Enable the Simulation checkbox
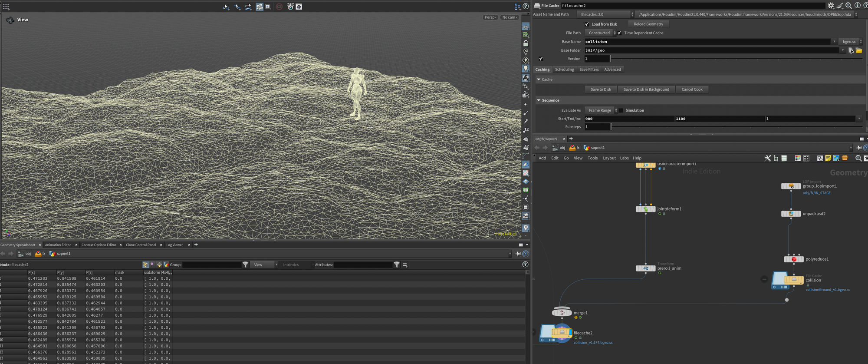The height and width of the screenshot is (364, 868). [621, 110]
